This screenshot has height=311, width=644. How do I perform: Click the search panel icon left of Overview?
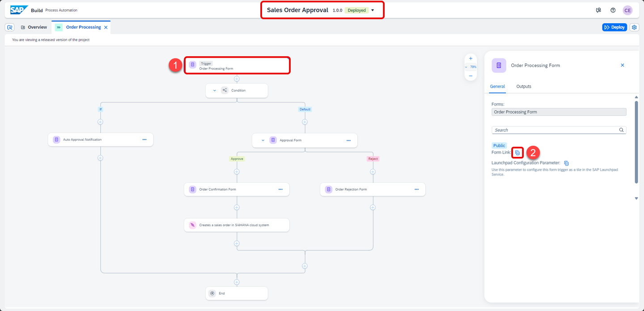tap(10, 27)
